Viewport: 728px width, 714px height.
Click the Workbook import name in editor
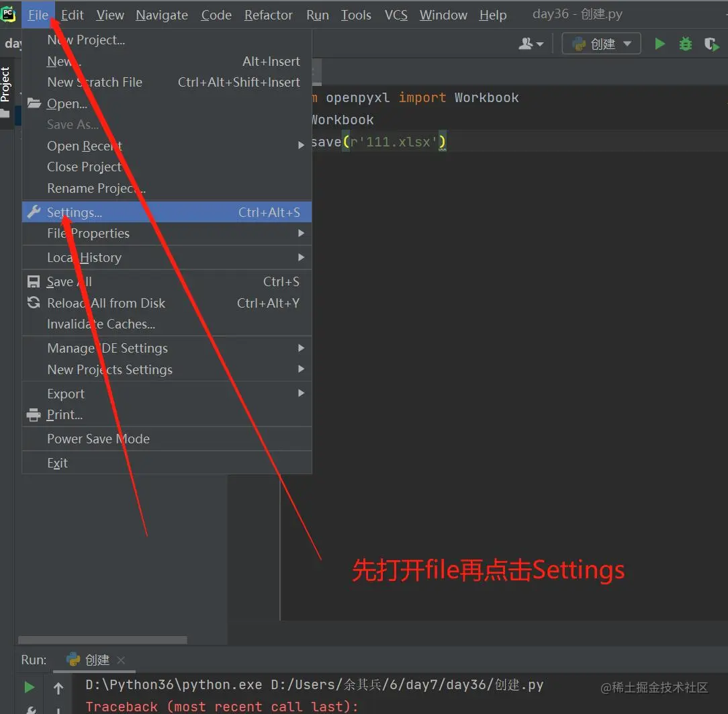[x=487, y=97]
